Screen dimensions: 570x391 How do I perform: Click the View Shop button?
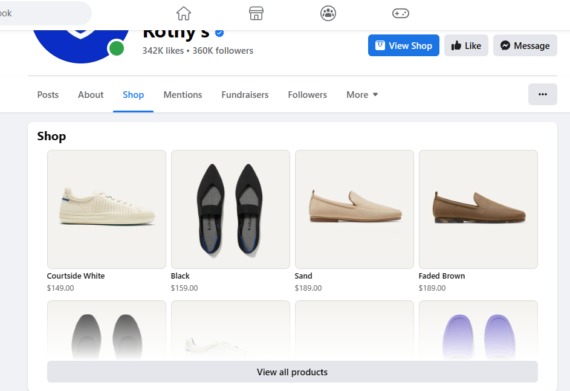click(x=403, y=45)
